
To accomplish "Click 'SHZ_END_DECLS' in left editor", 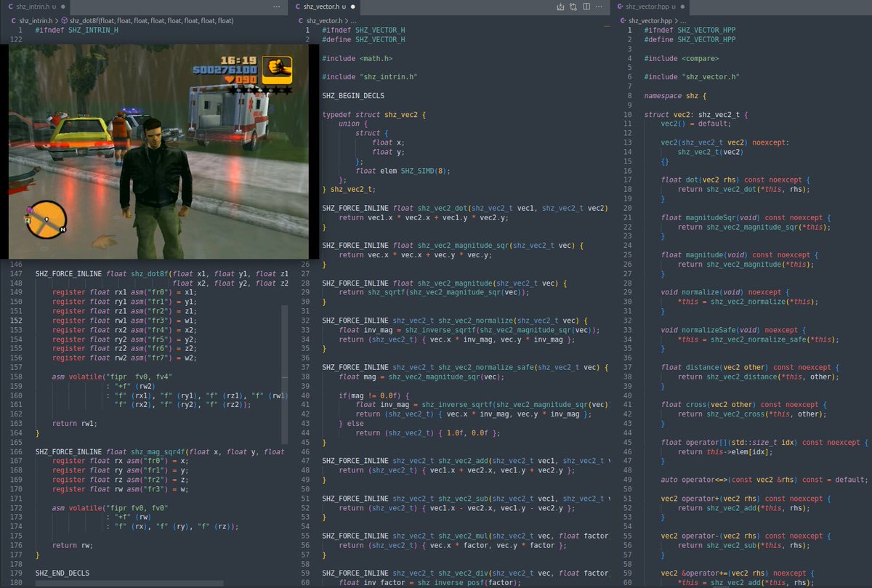I will point(62,573).
